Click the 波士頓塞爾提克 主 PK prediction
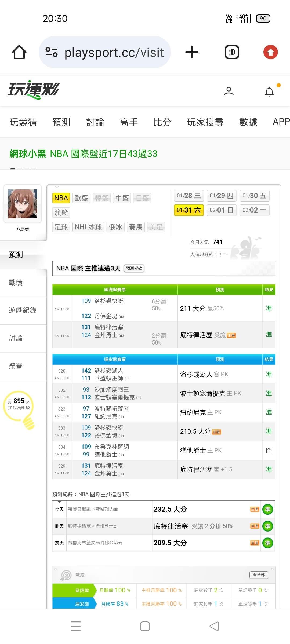The height and width of the screenshot is (644, 290). [x=211, y=393]
